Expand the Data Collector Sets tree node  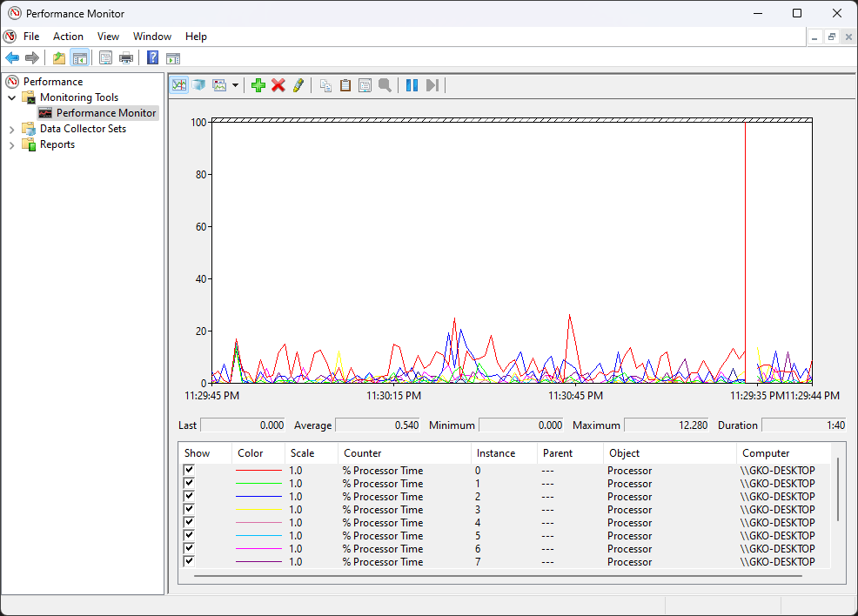pos(12,129)
